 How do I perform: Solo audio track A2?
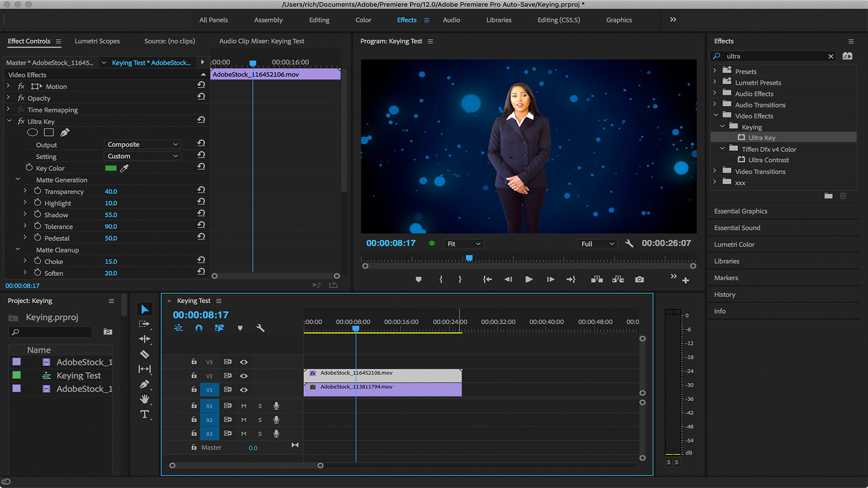(x=260, y=420)
